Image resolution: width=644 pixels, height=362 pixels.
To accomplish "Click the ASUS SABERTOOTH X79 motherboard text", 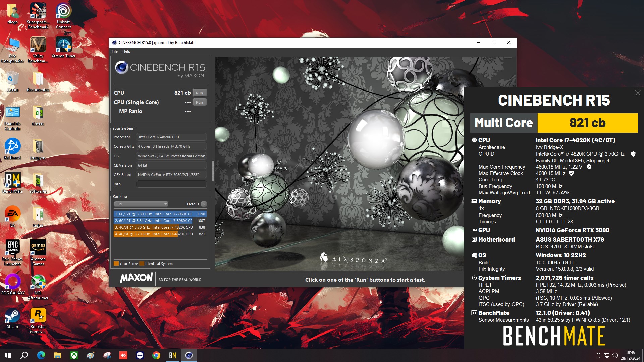I will pyautogui.click(x=570, y=240).
